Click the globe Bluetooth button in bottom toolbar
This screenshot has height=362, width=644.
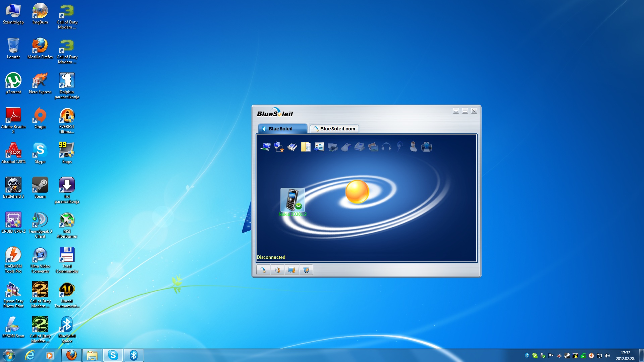tap(277, 270)
